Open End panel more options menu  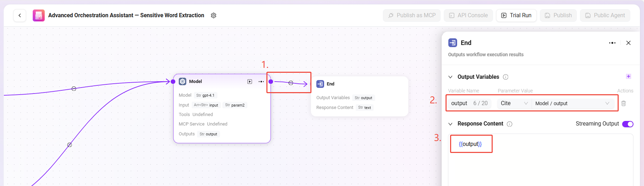click(612, 43)
